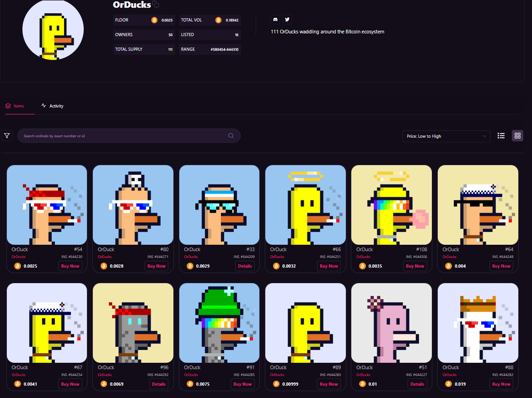Switch to list view icon

pos(501,136)
